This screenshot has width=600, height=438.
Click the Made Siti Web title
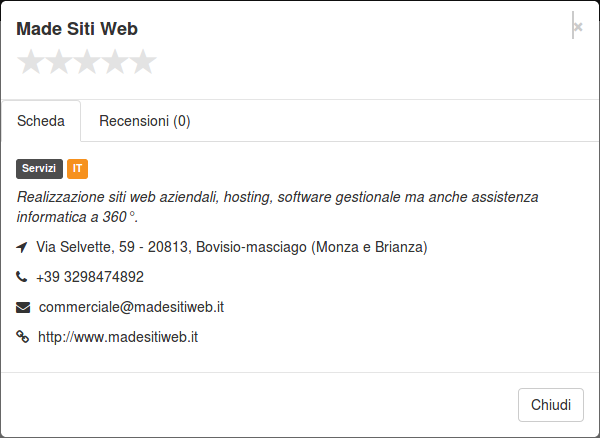(x=77, y=29)
